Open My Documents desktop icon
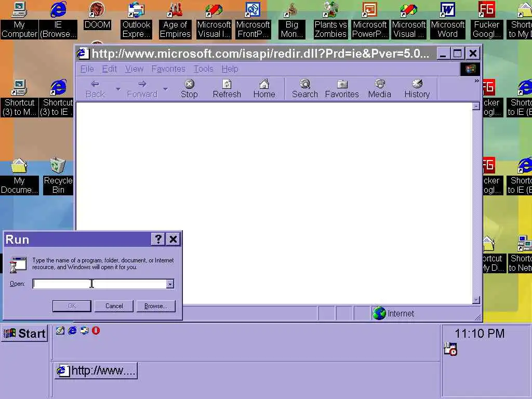Image resolution: width=532 pixels, height=399 pixels. point(19,176)
